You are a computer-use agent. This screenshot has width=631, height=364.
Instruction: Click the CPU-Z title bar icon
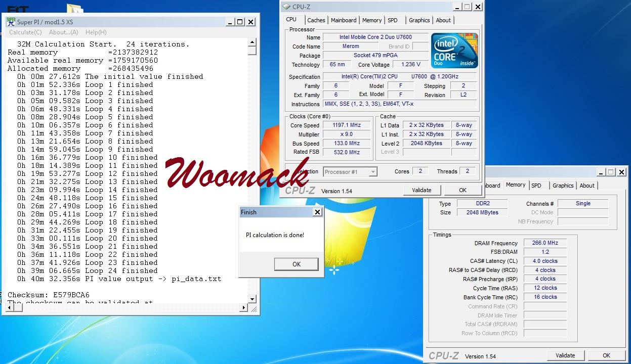click(286, 7)
